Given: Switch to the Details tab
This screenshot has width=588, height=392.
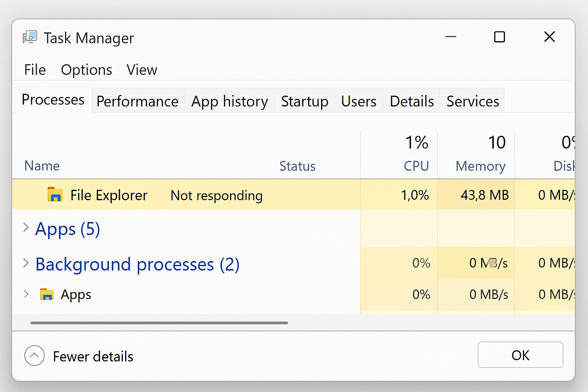Looking at the screenshot, I should (412, 101).
